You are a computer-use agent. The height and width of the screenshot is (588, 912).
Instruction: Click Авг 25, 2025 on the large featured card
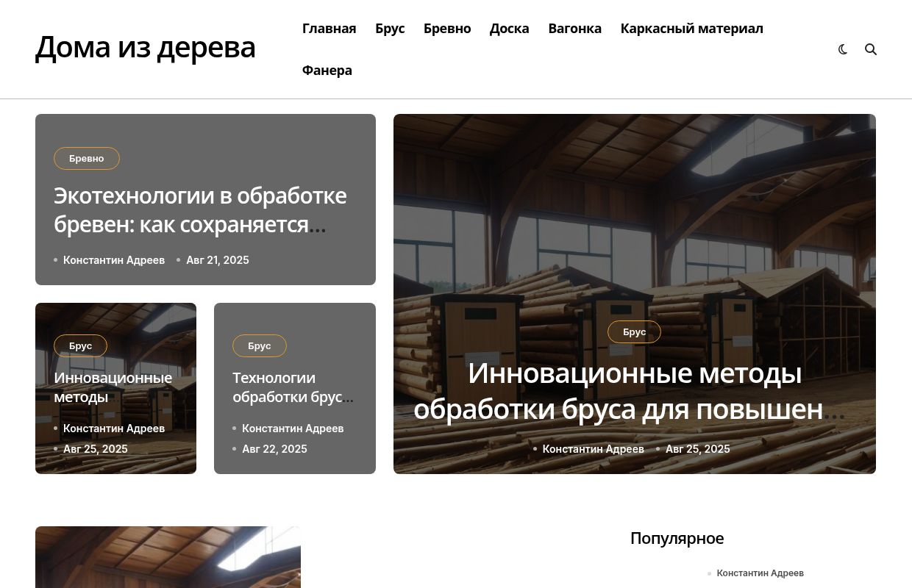click(698, 449)
